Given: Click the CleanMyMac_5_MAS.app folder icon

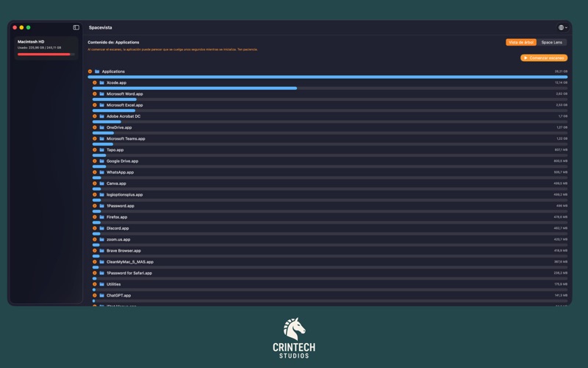Looking at the screenshot, I should (x=101, y=262).
